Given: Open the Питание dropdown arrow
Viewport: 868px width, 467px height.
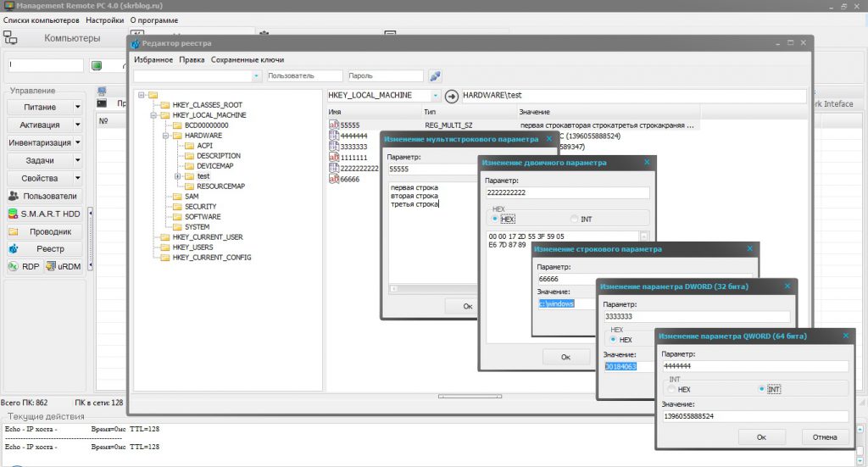Looking at the screenshot, I should point(77,107).
